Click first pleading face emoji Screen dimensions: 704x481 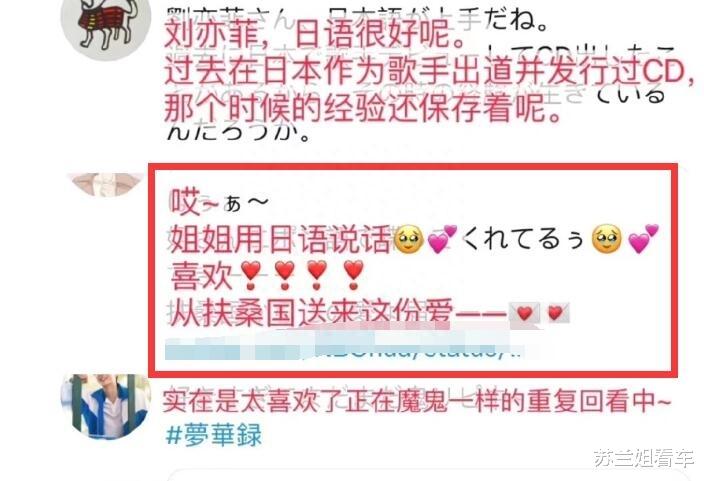pos(408,240)
